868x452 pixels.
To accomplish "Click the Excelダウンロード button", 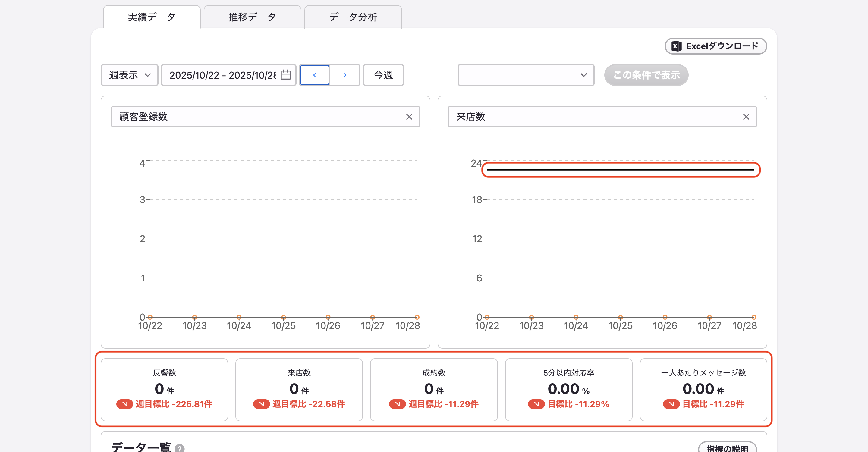I will coord(715,46).
